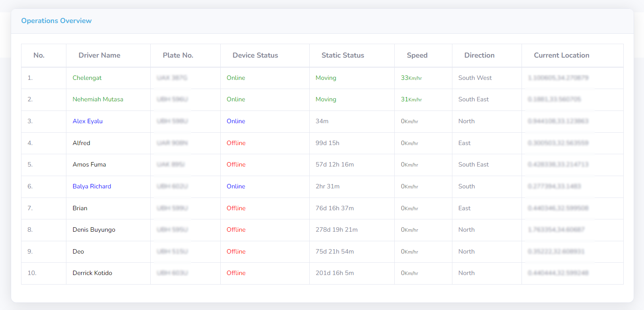Click Offline status in Brian's row
The image size is (644, 310).
pos(236,208)
